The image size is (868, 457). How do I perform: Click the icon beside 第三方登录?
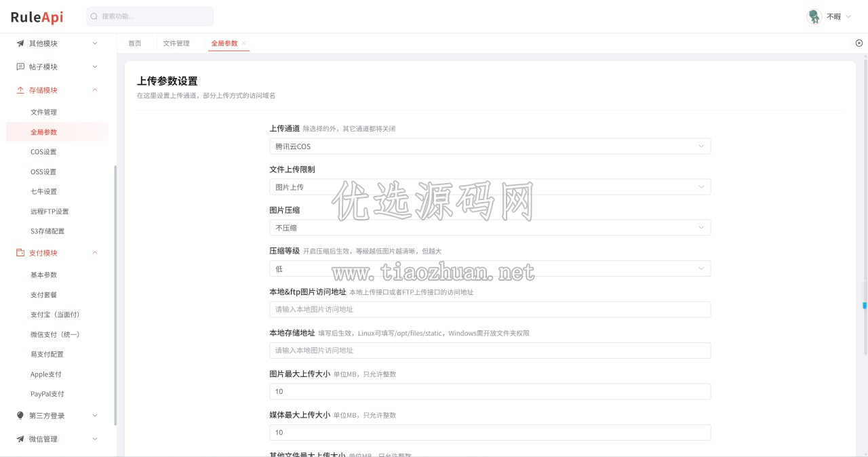(20, 416)
